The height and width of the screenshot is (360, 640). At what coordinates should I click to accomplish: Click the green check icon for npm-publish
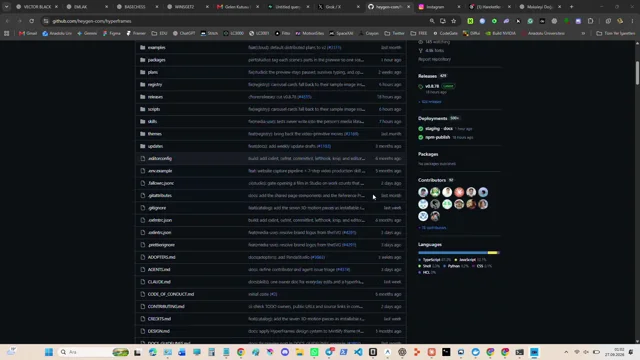(x=421, y=138)
